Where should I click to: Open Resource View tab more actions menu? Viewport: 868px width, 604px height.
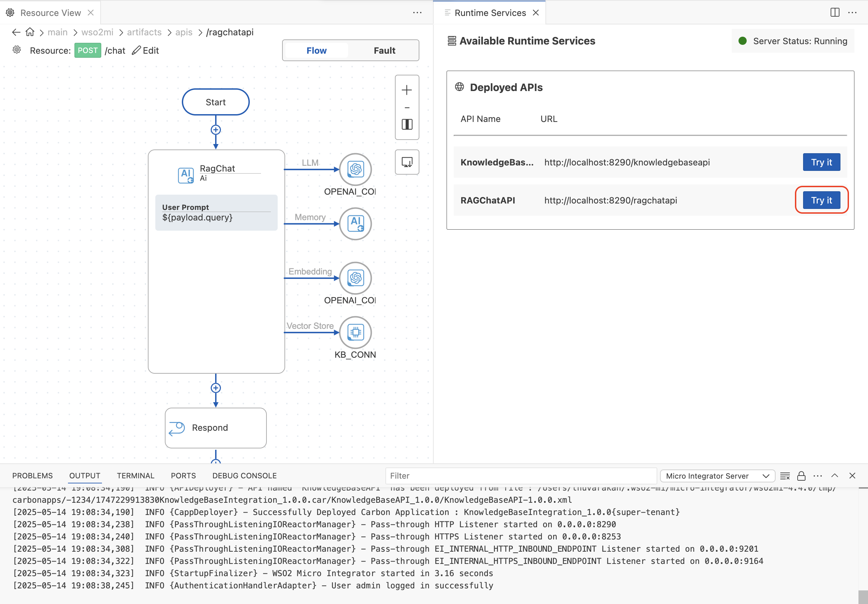pyautogui.click(x=417, y=13)
